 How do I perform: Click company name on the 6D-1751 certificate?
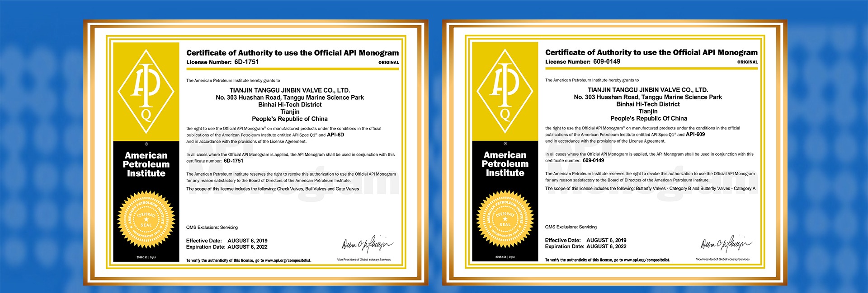[x=290, y=90]
